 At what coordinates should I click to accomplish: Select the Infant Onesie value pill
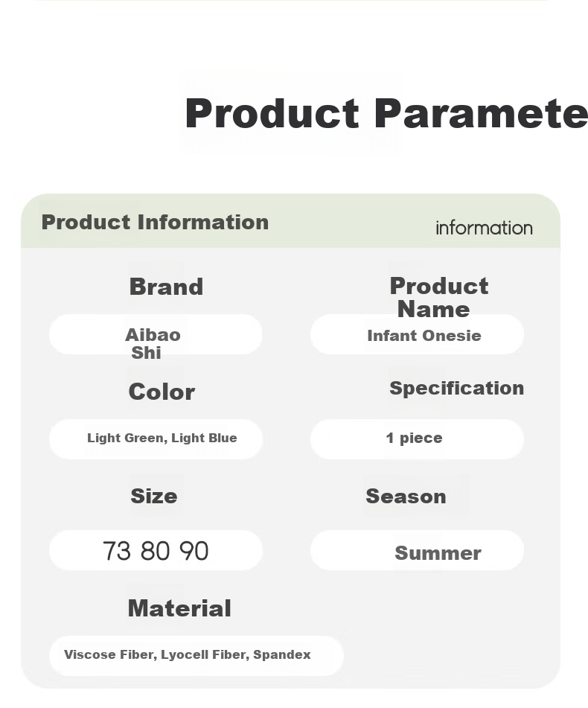417,334
